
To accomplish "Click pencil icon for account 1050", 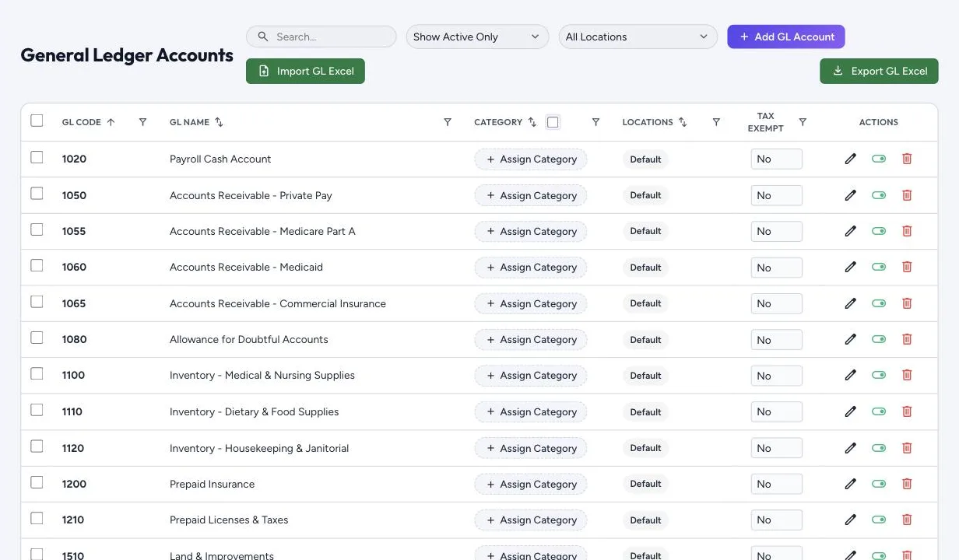I will [851, 195].
